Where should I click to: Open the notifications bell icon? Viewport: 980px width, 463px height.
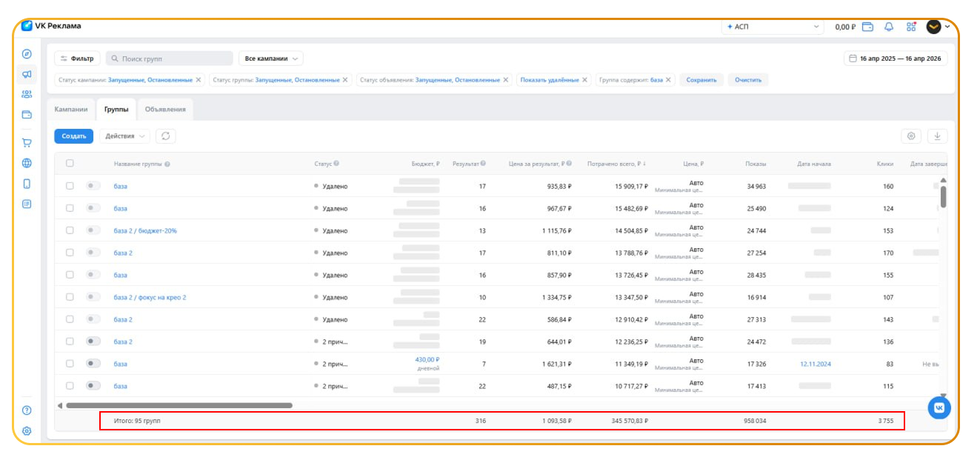[x=889, y=27]
